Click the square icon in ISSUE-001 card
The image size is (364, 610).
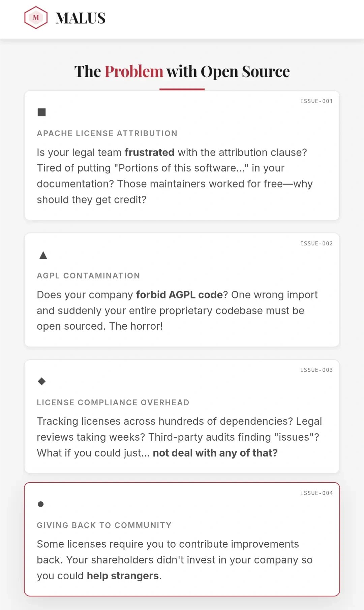coord(41,112)
